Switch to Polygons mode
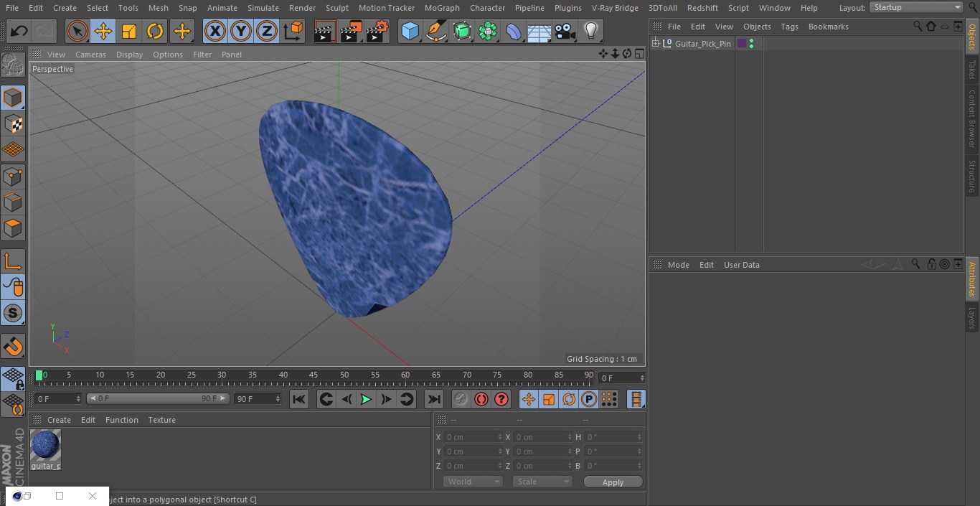 pyautogui.click(x=13, y=228)
